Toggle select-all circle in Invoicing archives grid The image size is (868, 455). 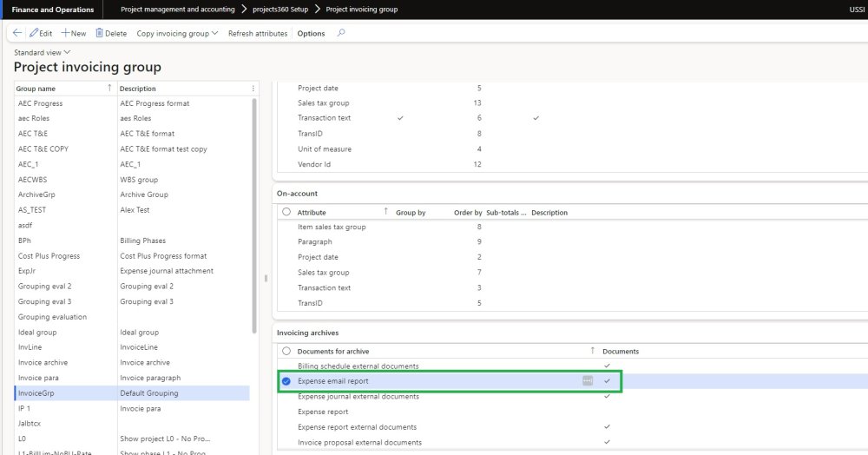(x=286, y=351)
